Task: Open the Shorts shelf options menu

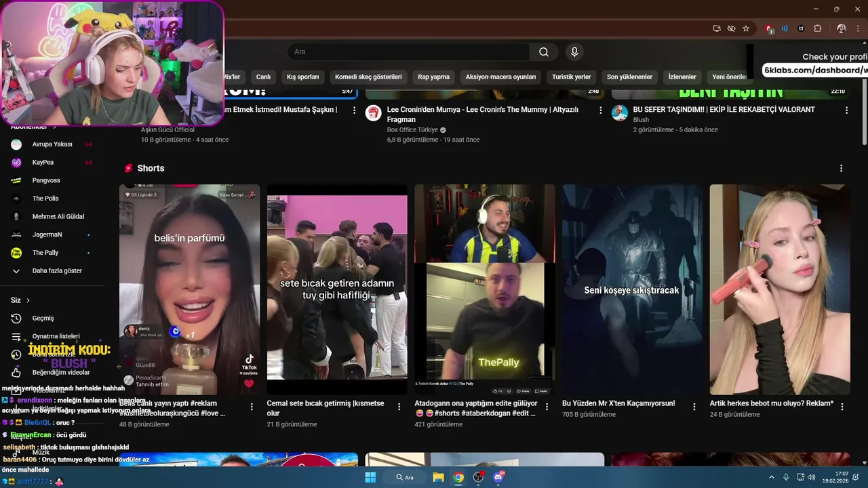Action: tap(841, 168)
